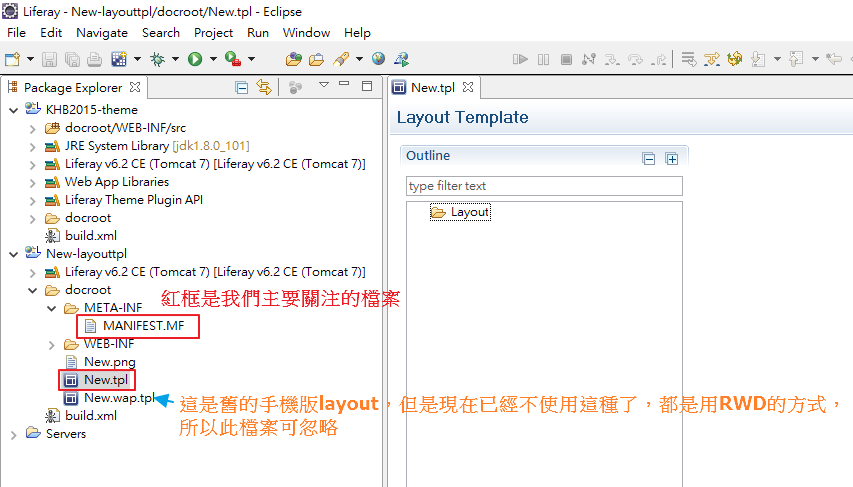Expand the Web App Libraries node
Screen dimensions: 853x487
click(33, 183)
